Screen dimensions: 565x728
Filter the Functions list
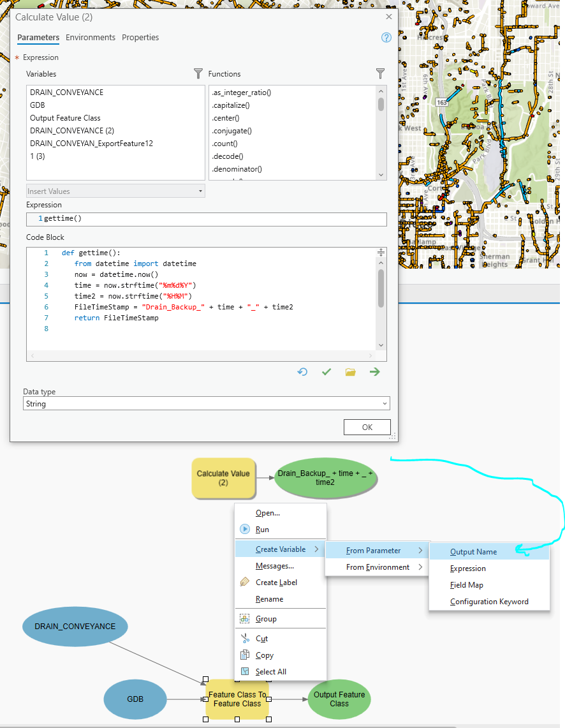click(380, 73)
